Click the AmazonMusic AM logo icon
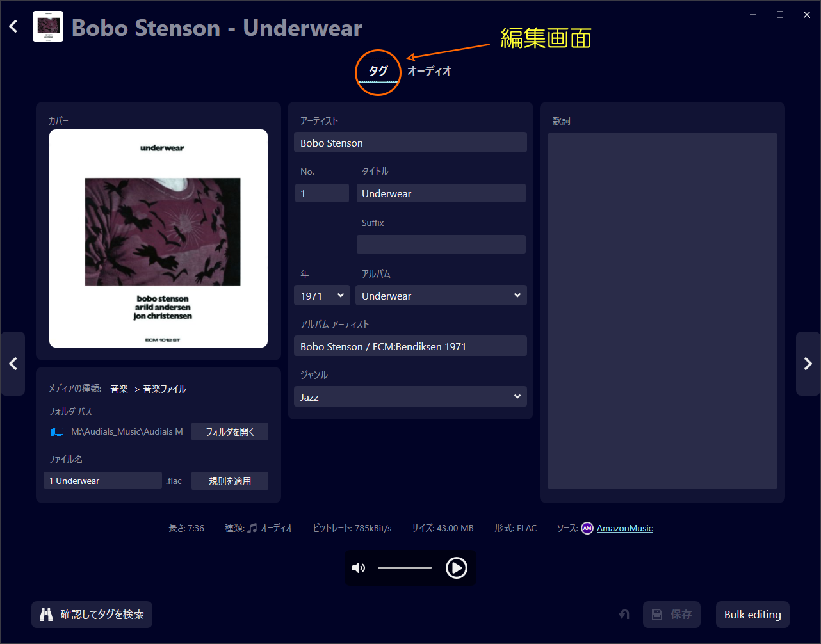821x644 pixels. pyautogui.click(x=587, y=528)
